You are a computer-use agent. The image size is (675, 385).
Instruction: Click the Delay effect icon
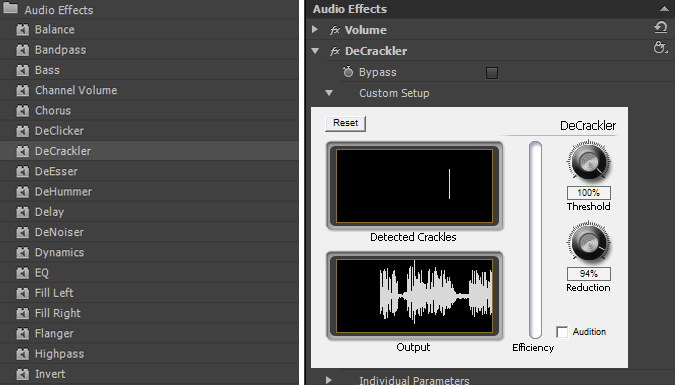click(22, 212)
